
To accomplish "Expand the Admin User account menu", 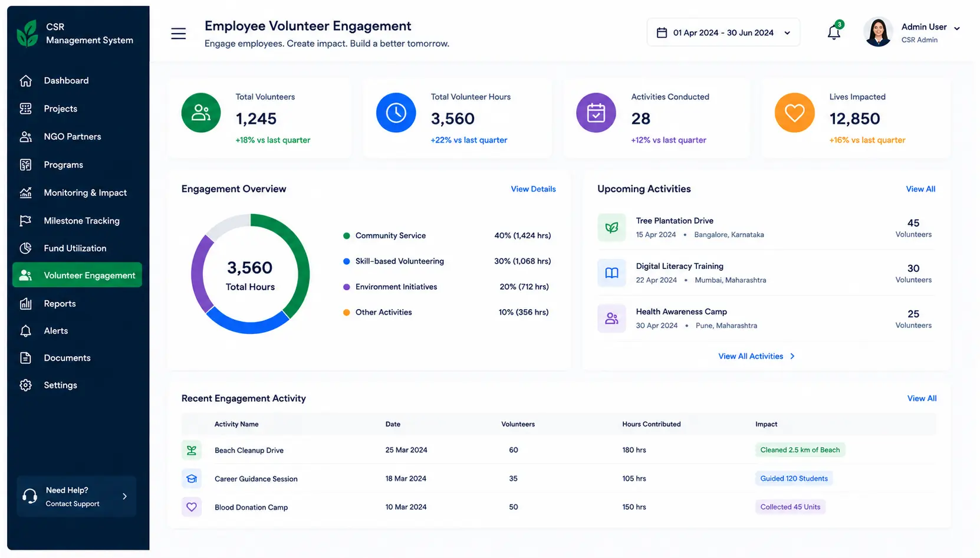I will pos(956,28).
